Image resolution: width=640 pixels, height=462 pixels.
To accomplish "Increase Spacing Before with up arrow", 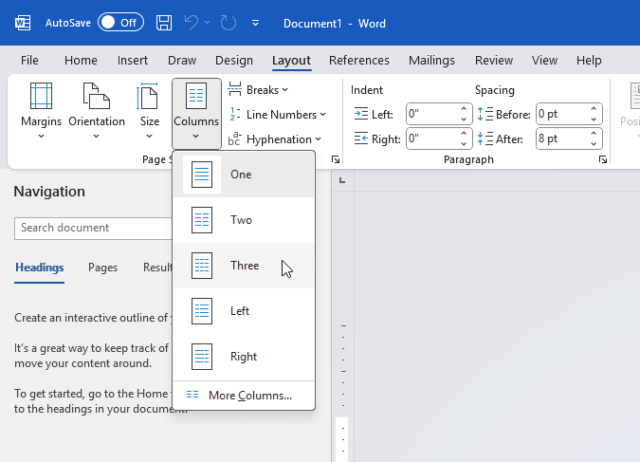I will 593,109.
